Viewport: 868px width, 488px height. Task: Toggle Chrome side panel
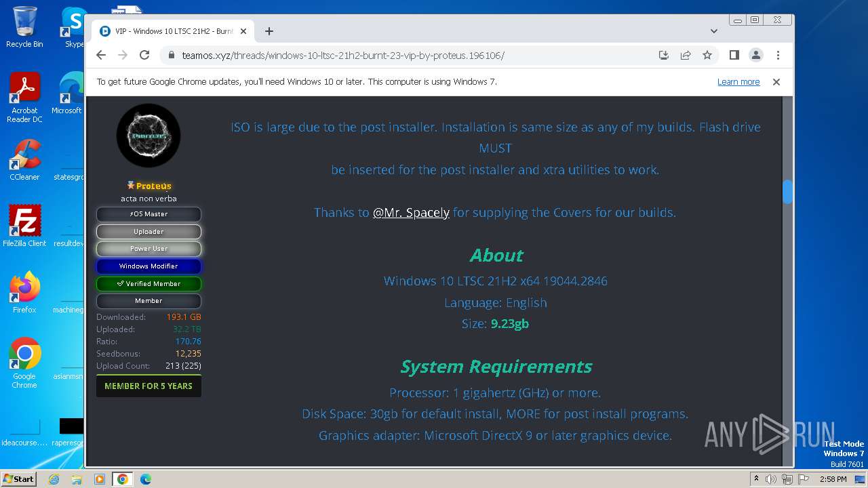734,56
